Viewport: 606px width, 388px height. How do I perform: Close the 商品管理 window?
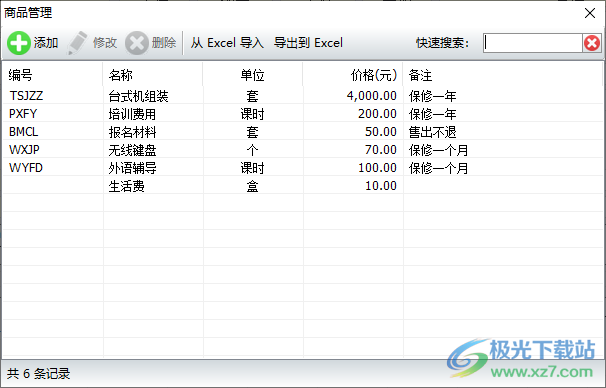[x=590, y=13]
